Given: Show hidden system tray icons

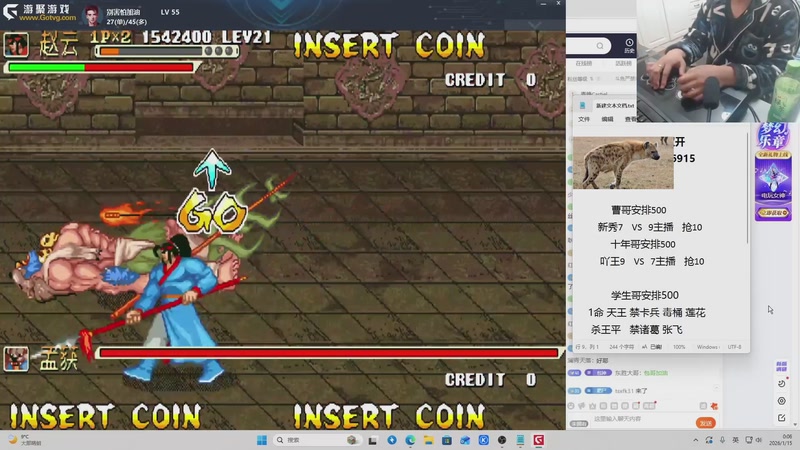Looking at the screenshot, I should click(695, 440).
